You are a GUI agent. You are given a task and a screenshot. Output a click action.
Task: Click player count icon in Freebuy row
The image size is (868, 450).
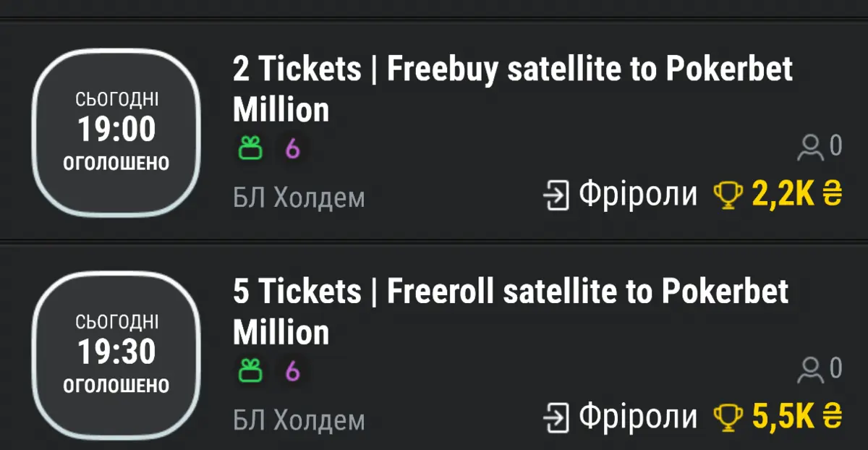(810, 147)
